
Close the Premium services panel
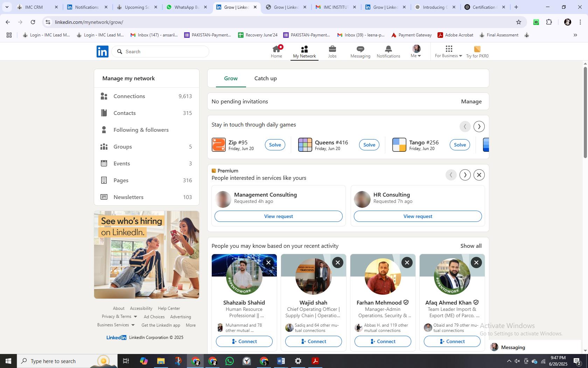[479, 175]
